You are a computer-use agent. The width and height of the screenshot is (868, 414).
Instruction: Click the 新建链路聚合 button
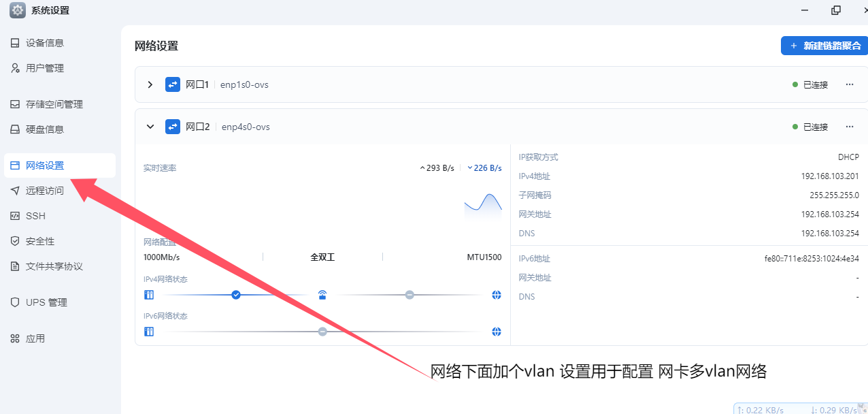824,46
